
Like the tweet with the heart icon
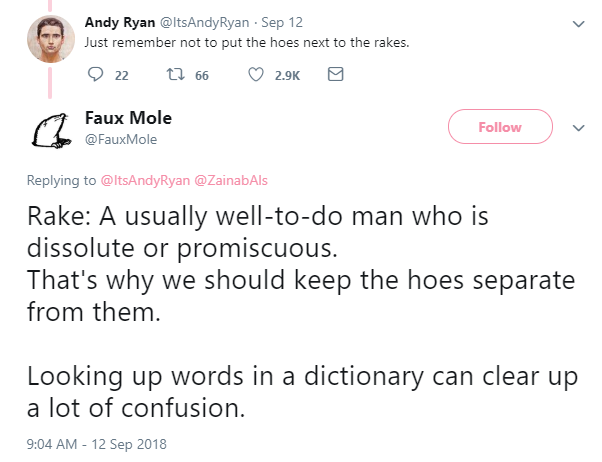tap(257, 74)
